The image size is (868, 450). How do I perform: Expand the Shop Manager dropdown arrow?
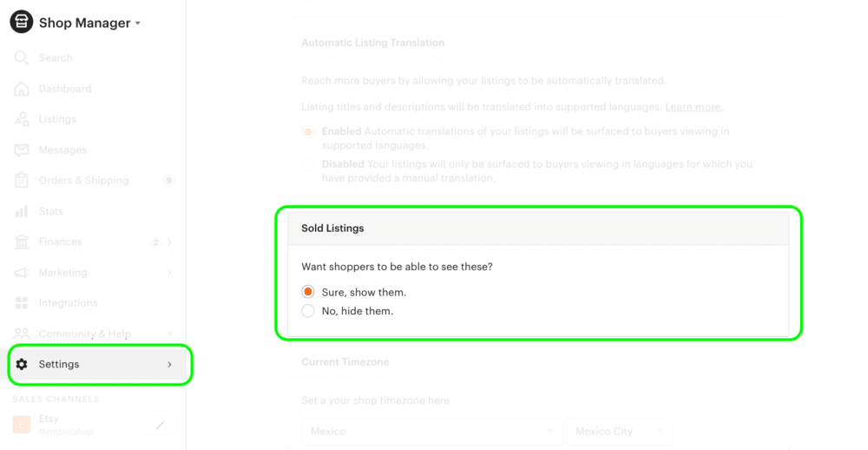138,23
